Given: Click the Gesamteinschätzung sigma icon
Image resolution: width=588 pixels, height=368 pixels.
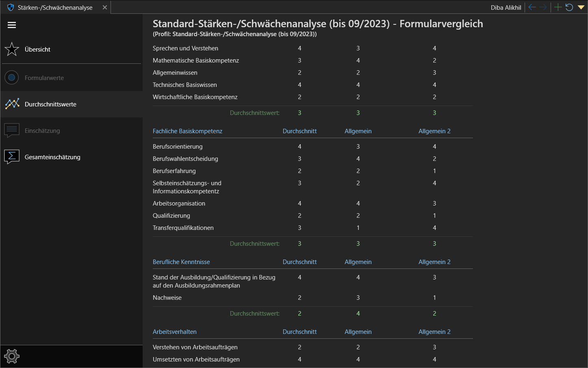Looking at the screenshot, I should pos(12,157).
